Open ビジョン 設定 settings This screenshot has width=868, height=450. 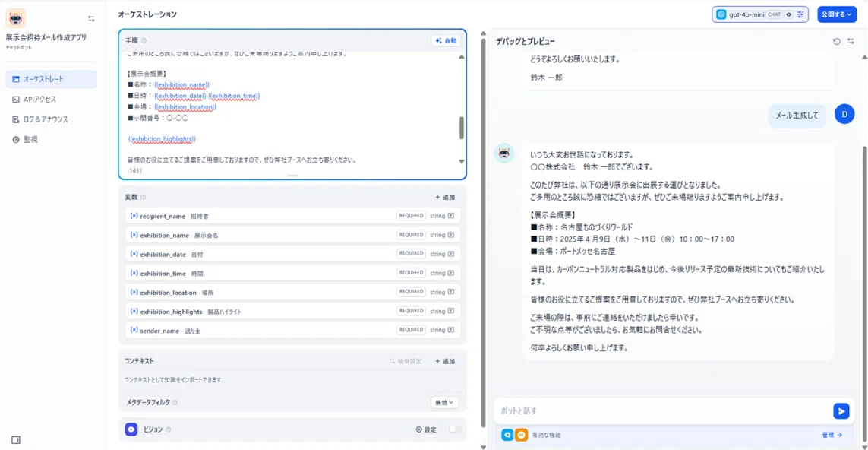tap(426, 429)
